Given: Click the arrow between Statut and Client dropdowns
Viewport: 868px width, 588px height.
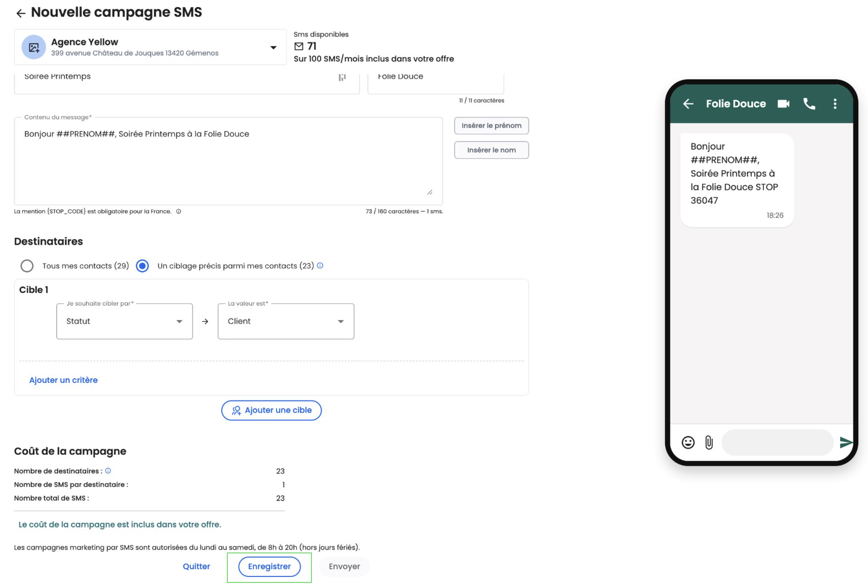Looking at the screenshot, I should click(205, 321).
